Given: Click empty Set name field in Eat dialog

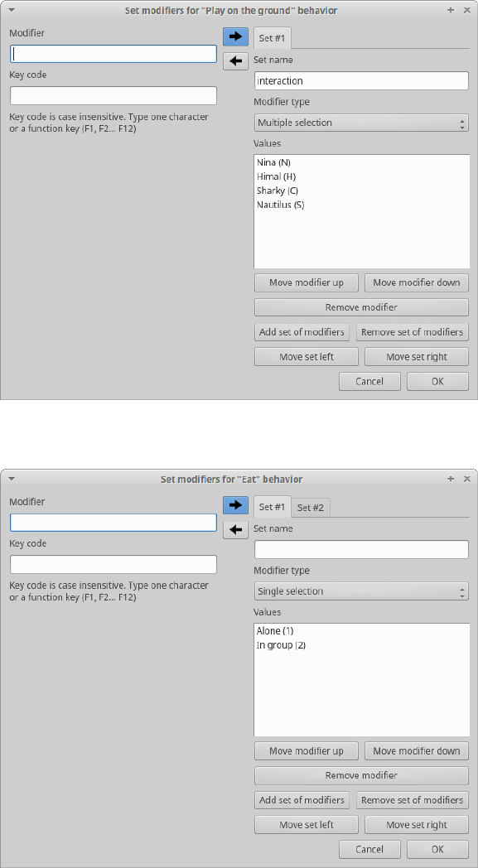Looking at the screenshot, I should point(362,550).
